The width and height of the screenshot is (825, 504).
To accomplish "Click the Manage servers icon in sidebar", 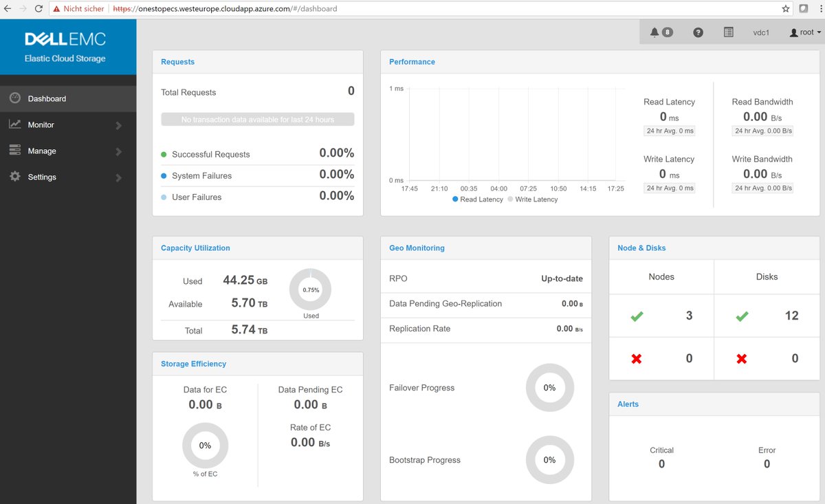I will click(15, 151).
